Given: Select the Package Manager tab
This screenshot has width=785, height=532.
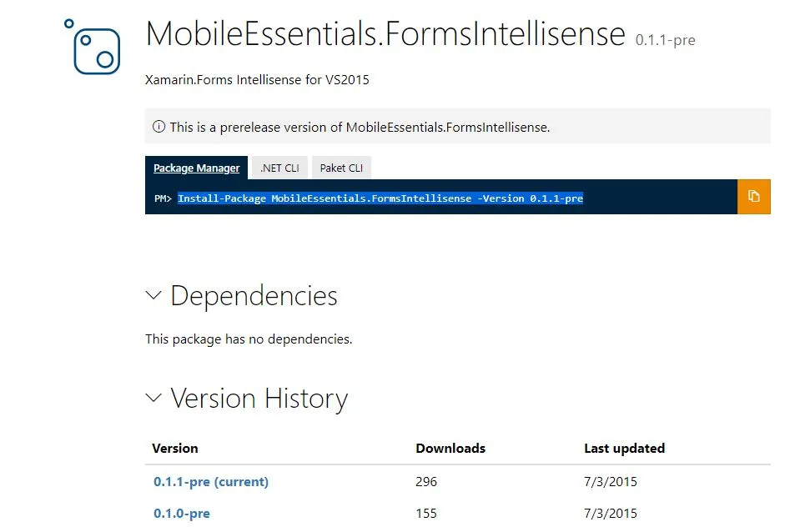Looking at the screenshot, I should point(196,168).
